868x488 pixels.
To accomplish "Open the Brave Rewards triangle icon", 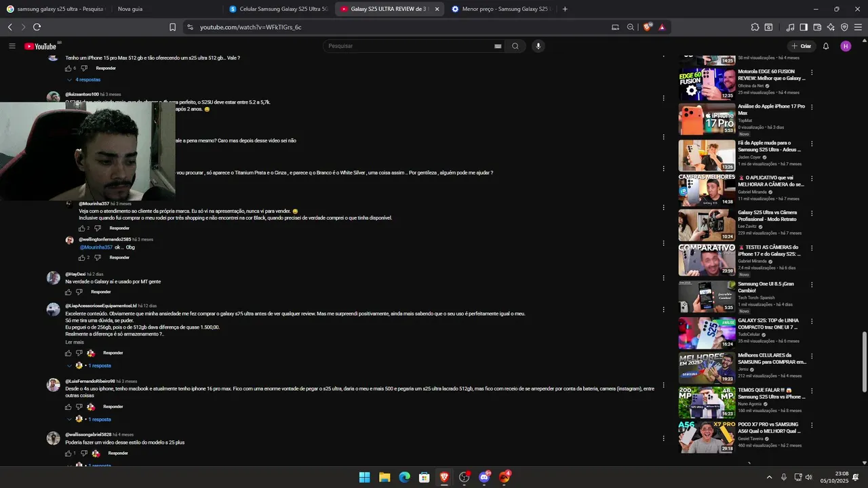I will 662,27.
